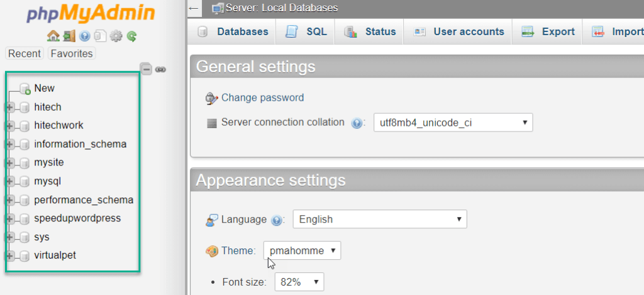Image resolution: width=644 pixels, height=295 pixels.
Task: Open the User accounts tab
Action: (x=458, y=31)
